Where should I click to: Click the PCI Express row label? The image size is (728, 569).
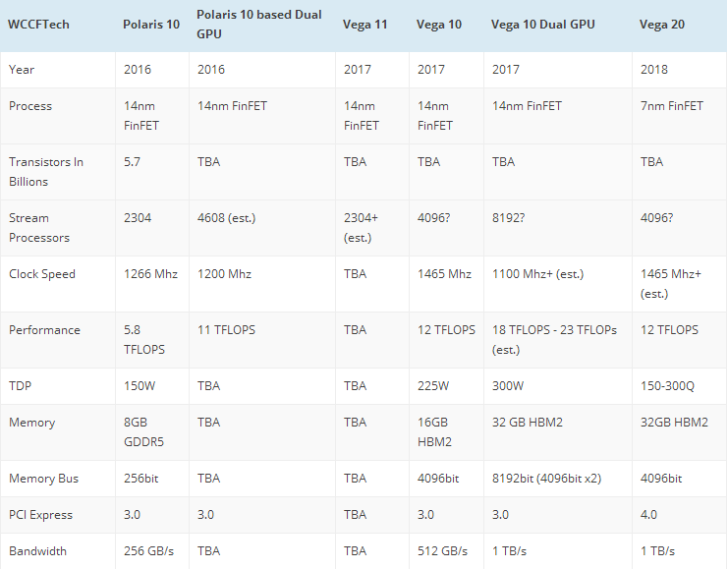click(41, 515)
